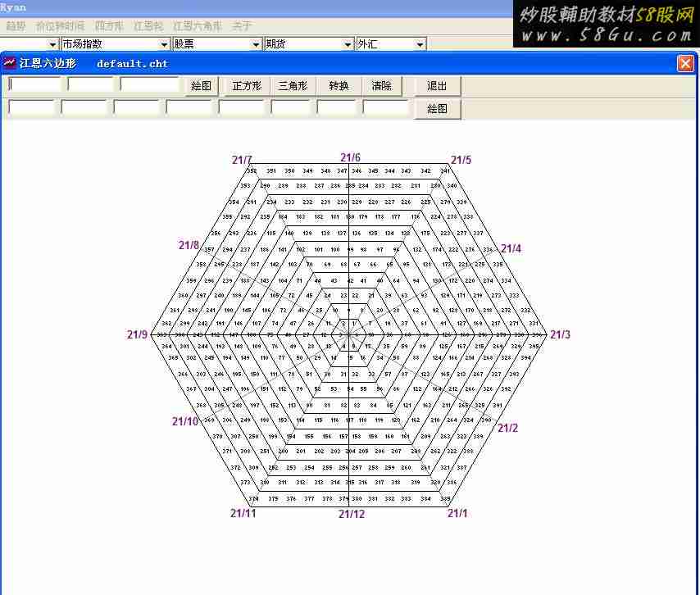Click number 289 in the second ring
The height and width of the screenshot is (595, 700).
283,186
